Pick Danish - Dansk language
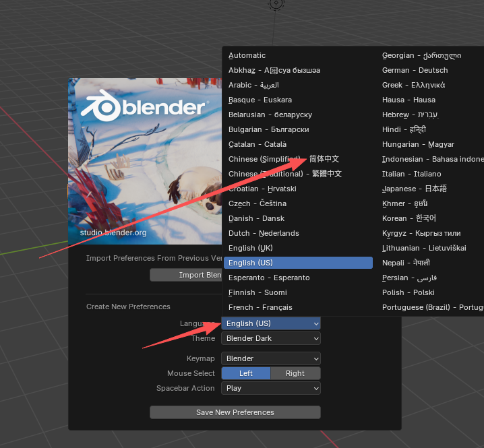Screen dimensions: 484x448 [x=298, y=218]
